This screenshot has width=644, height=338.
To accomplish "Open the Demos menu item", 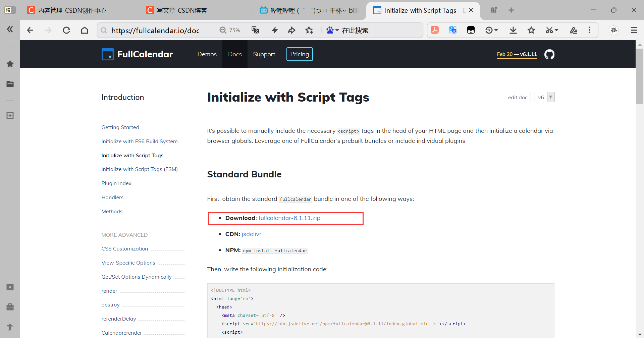I will click(x=207, y=54).
